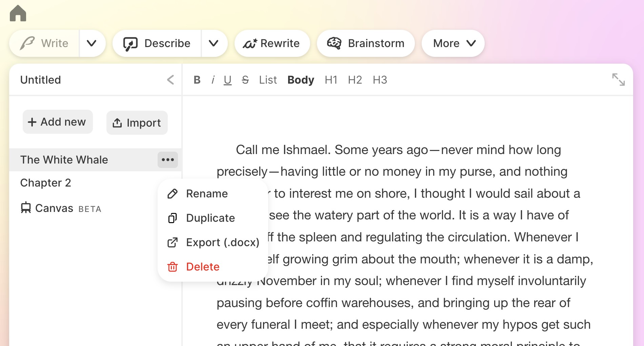This screenshot has height=346, width=644.
Task: Apply strikethrough formatting
Action: (x=245, y=80)
